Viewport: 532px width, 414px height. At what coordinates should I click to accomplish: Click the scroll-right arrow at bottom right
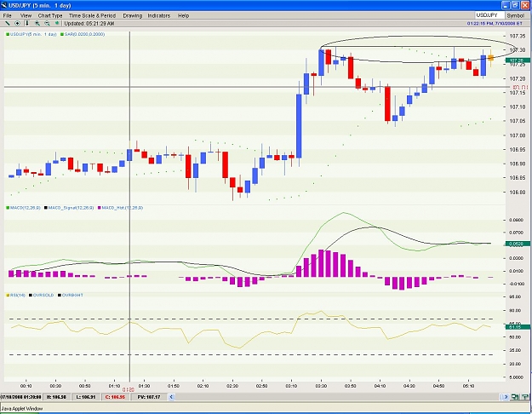tap(506, 397)
